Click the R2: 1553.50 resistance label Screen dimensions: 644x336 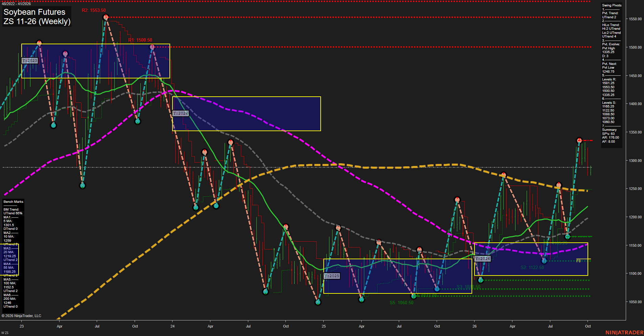click(x=94, y=10)
